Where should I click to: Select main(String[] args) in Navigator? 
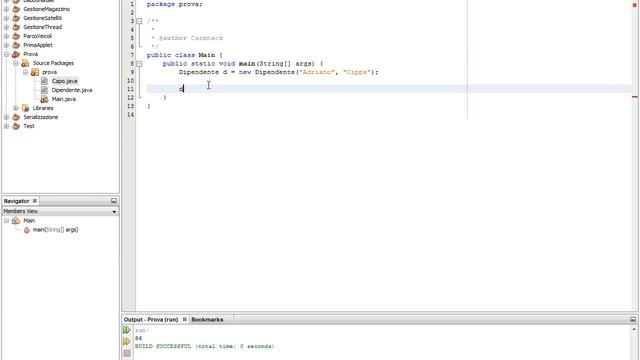56,230
